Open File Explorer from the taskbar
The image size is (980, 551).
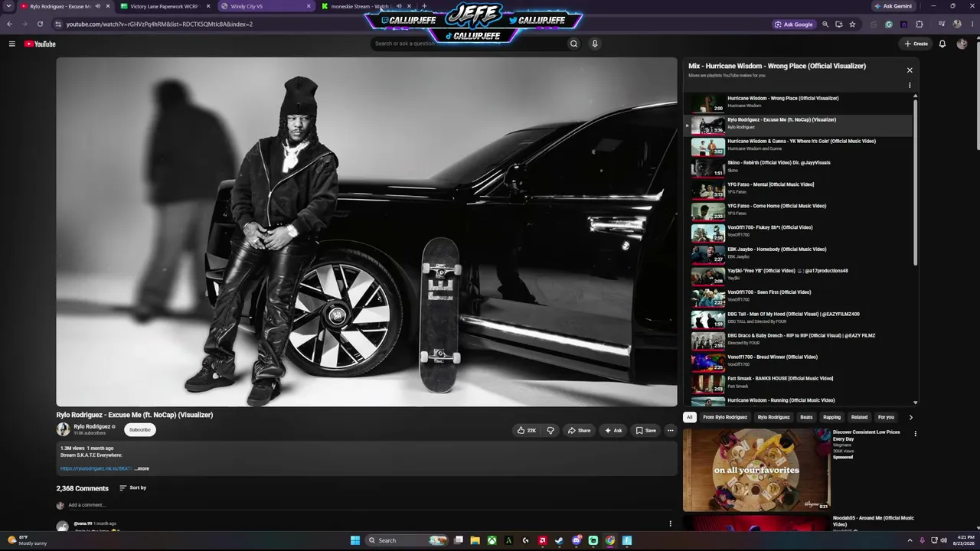point(475,540)
